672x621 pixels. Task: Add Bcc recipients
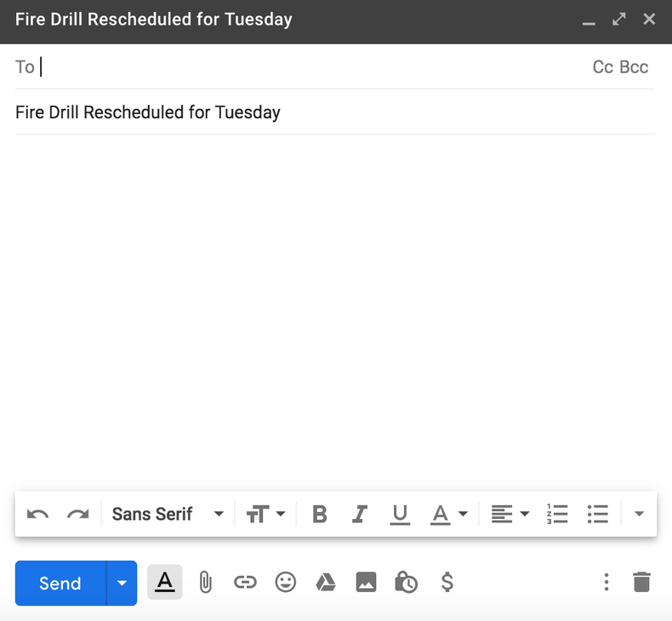634,67
